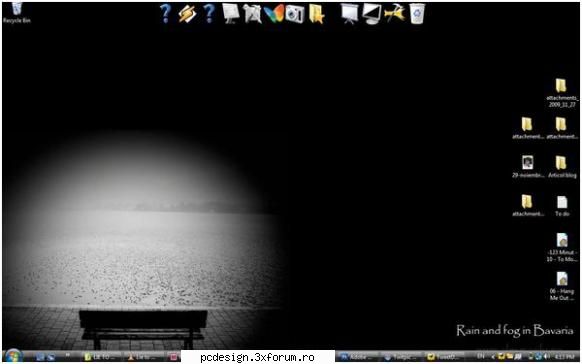Image resolution: width=582 pixels, height=364 pixels.
Task: Open the white easel board dock icon
Action: (x=231, y=14)
